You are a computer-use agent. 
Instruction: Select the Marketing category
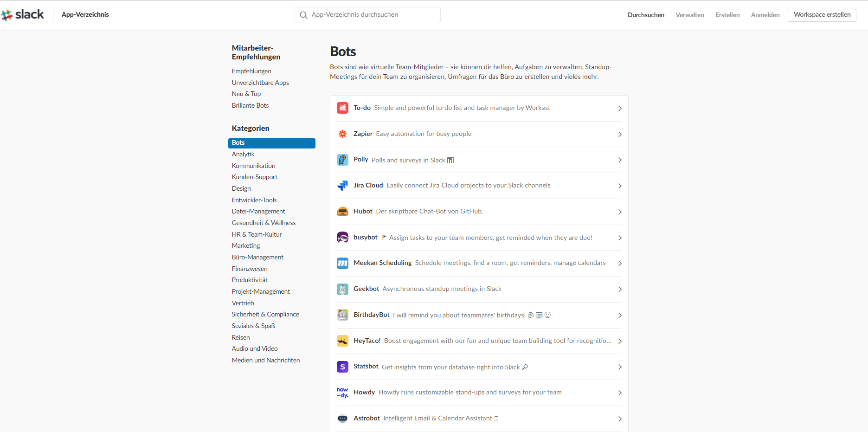[x=246, y=245]
